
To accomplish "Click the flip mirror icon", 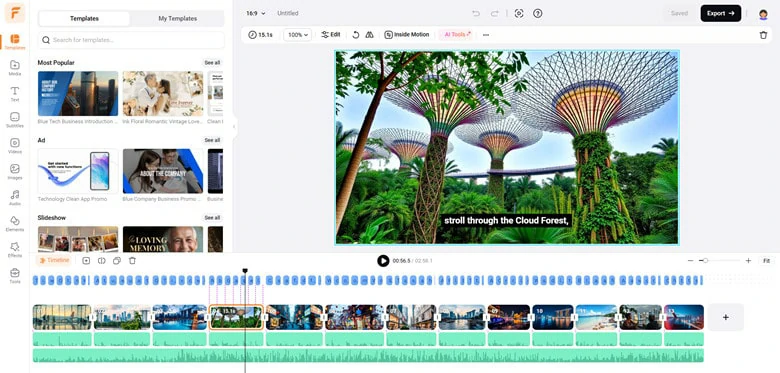I will 369,35.
